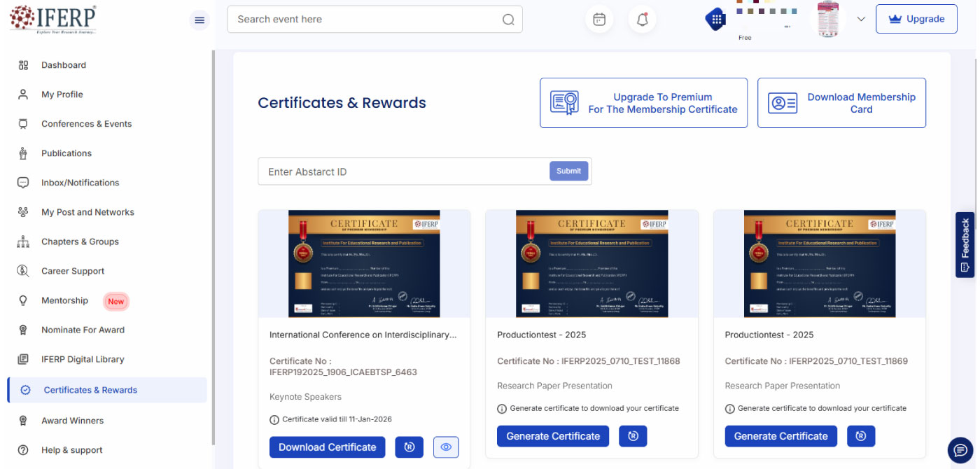
Task: Click the regenerate icon beside Download Certificate
Action: (409, 447)
